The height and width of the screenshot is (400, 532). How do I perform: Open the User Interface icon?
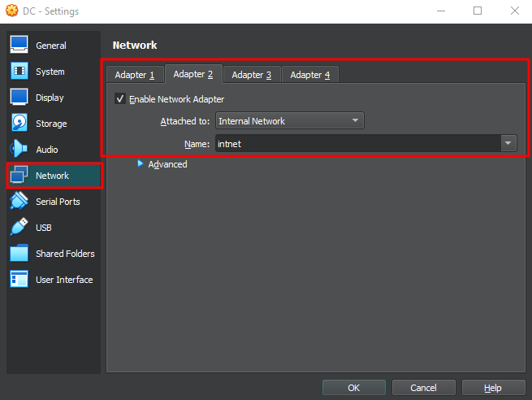[19, 280]
